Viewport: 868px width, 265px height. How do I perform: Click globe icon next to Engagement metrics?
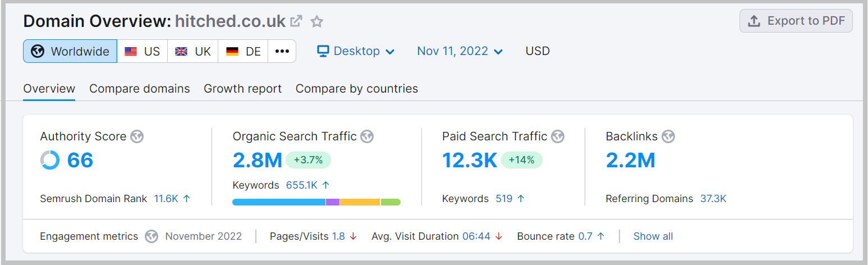point(151,236)
